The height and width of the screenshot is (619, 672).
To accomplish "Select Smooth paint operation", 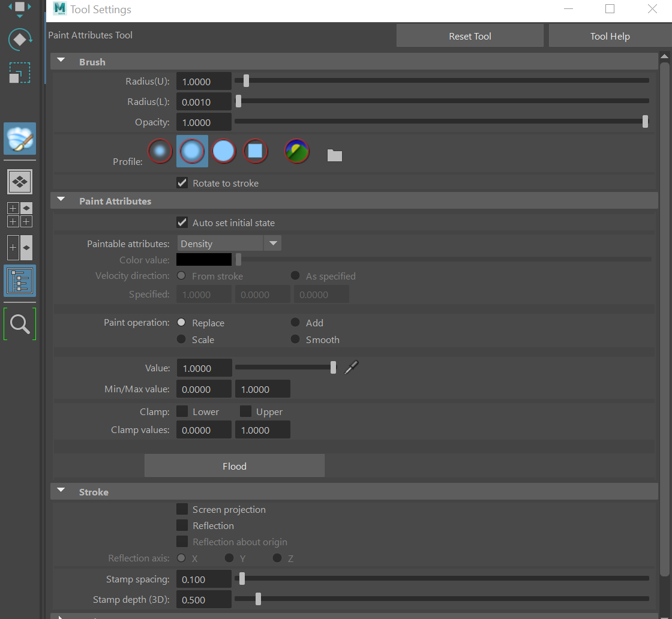I will (295, 339).
